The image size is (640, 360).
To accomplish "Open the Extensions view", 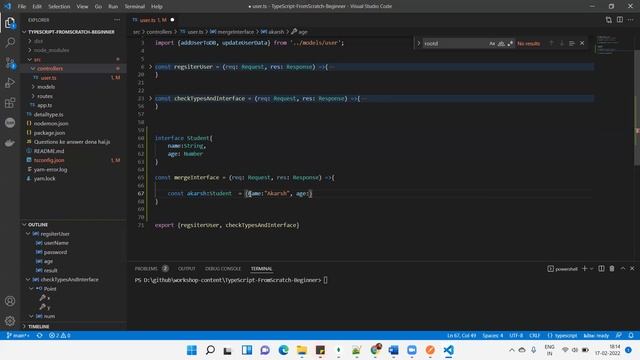I will (x=10, y=102).
